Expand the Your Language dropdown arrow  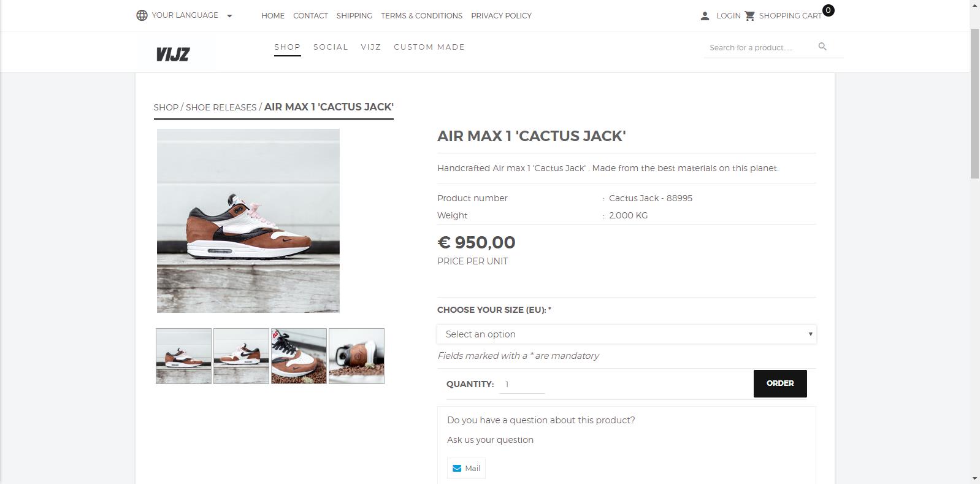229,16
